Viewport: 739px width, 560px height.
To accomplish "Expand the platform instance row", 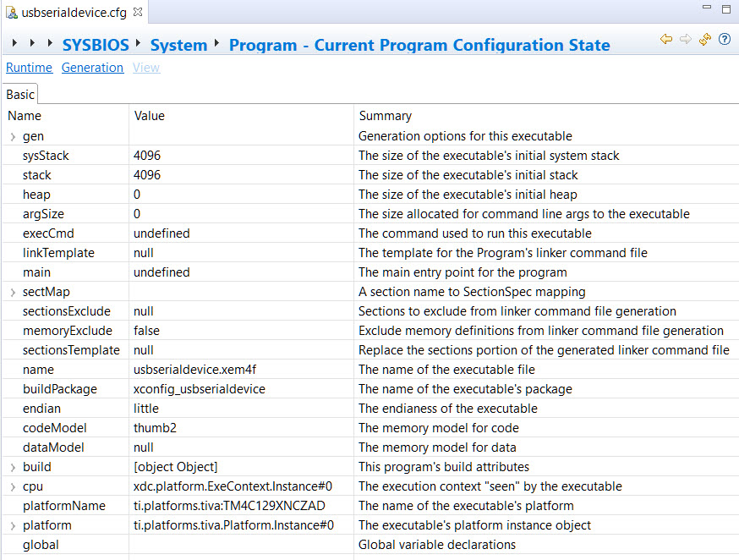I will (x=13, y=525).
